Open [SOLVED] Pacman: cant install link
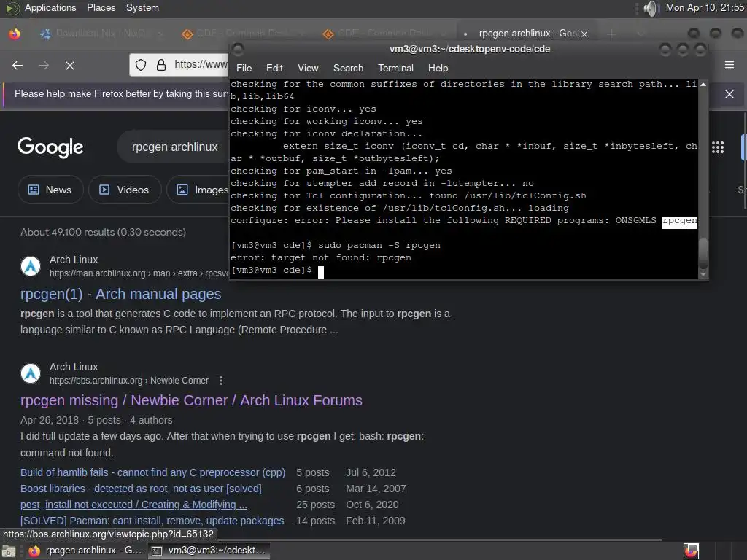Image resolution: width=747 pixels, height=560 pixels. 152,521
